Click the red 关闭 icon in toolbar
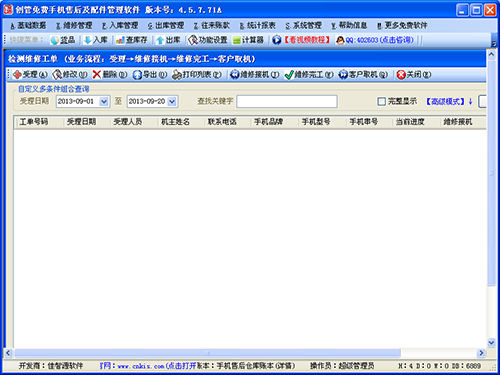Screen dimensions: 500x375 (401, 75)
